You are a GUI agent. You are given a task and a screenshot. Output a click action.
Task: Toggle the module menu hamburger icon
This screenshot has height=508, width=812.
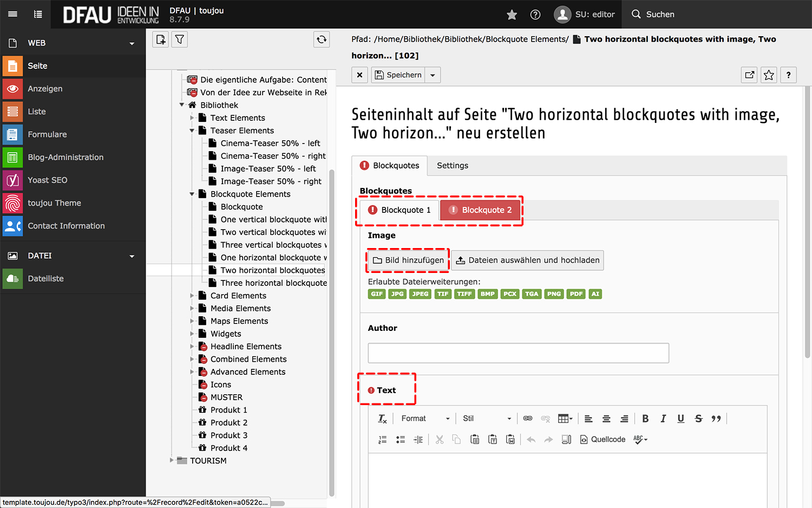(x=12, y=14)
